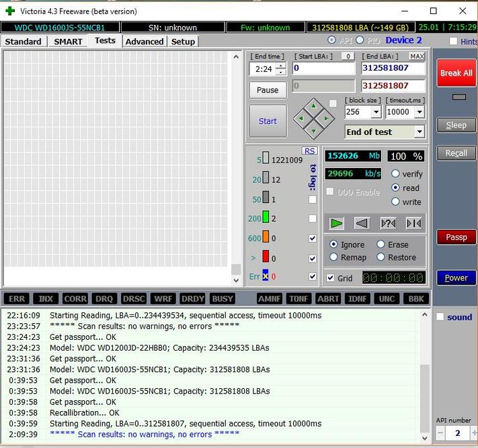478x448 pixels.
Task: Choose Erase for bad blocks
Action: click(x=381, y=244)
